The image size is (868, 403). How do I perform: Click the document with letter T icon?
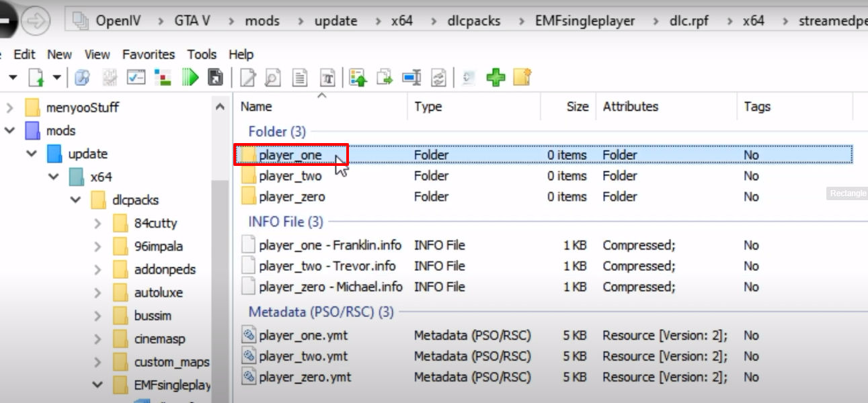(327, 77)
